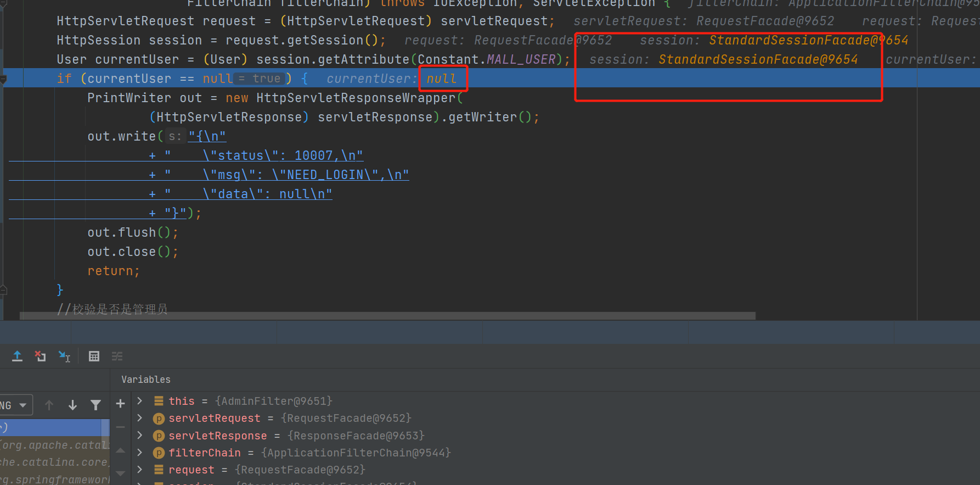Click the 's:' parameter hint in out.write
Viewport: 980px width, 485px height.
175,136
